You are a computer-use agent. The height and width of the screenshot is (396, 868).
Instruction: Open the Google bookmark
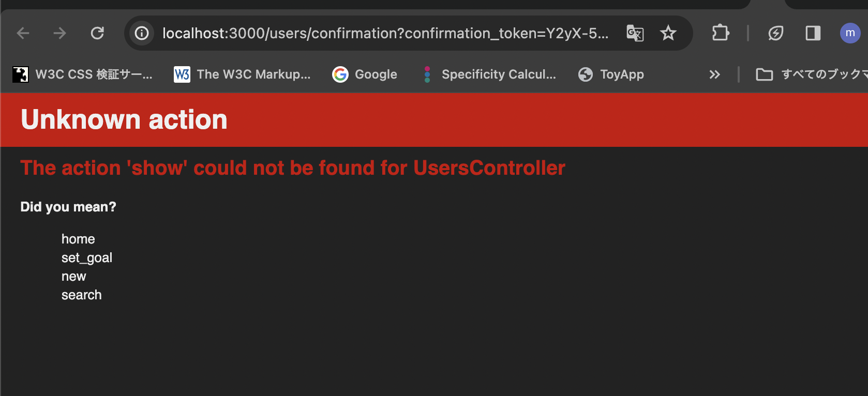tap(365, 74)
